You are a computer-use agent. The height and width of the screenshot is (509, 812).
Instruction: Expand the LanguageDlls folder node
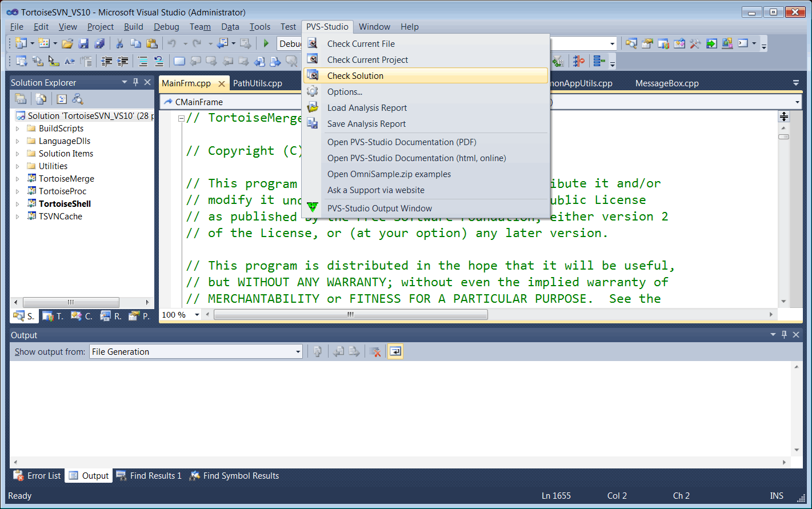17,141
